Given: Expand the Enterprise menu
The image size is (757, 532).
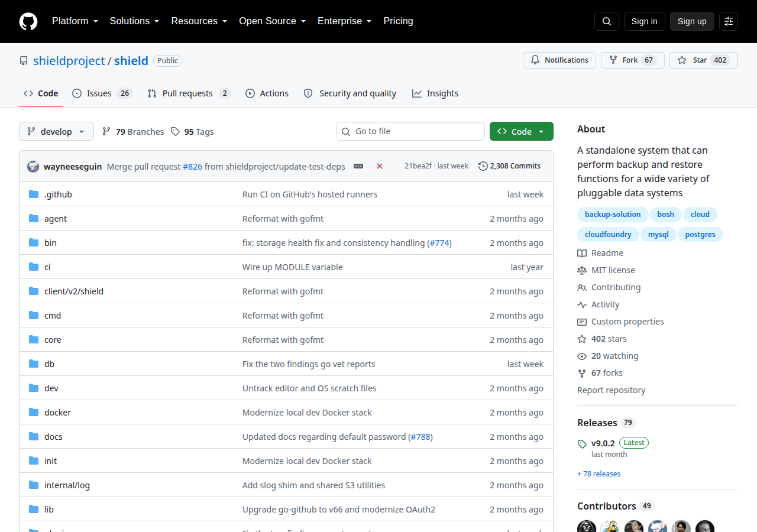Looking at the screenshot, I should click(x=344, y=21).
